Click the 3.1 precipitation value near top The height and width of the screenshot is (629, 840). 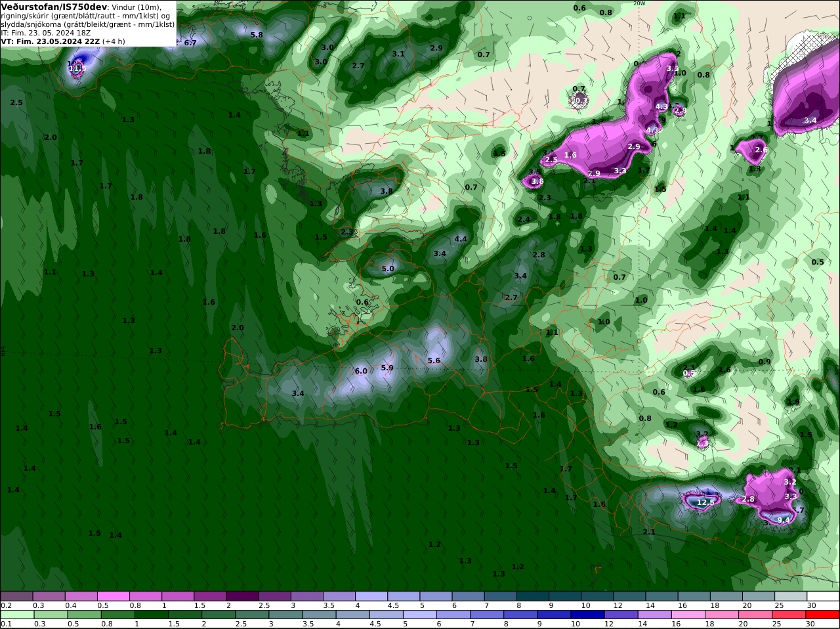click(x=398, y=54)
